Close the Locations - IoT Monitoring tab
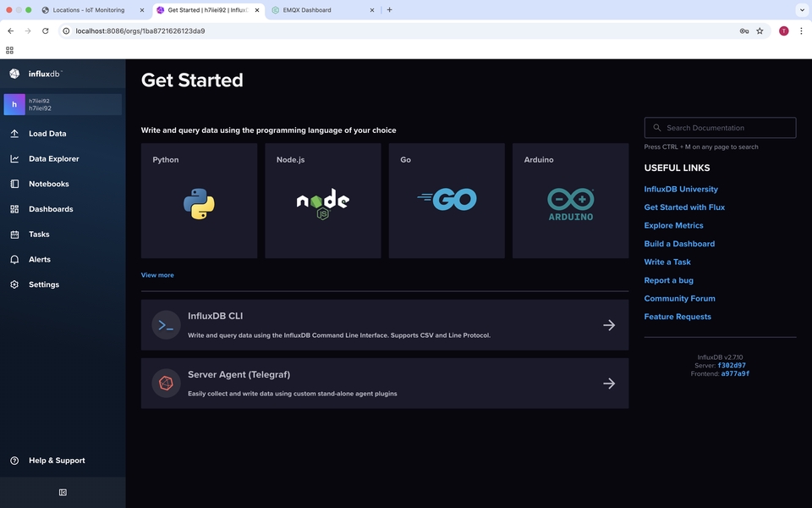812x508 pixels. pyautogui.click(x=142, y=10)
